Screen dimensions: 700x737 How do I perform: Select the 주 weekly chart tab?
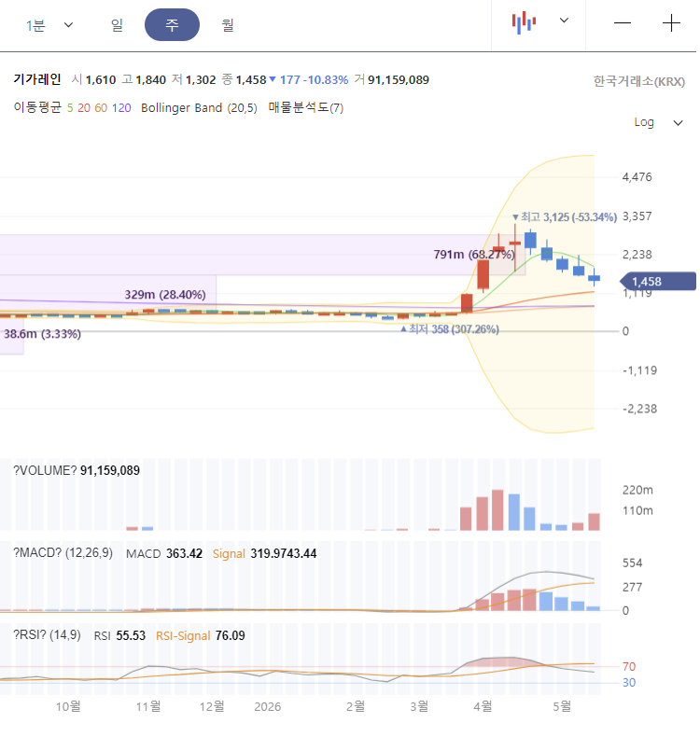pyautogui.click(x=172, y=25)
